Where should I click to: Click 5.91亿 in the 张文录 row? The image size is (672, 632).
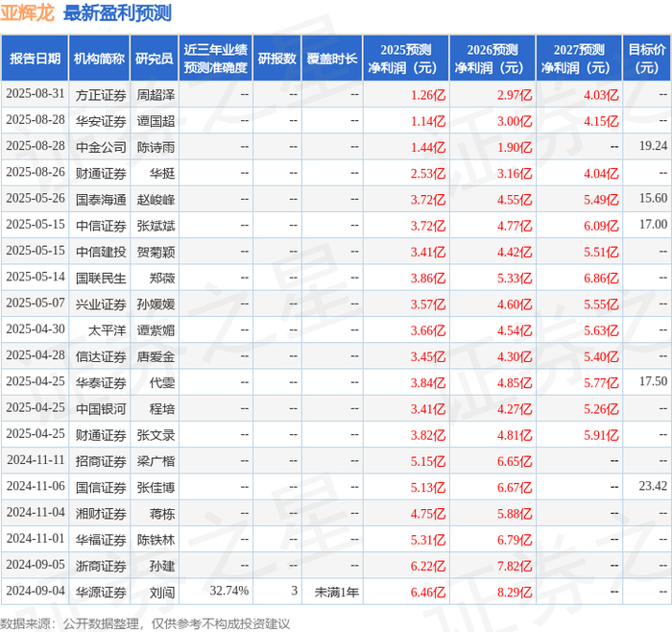(x=601, y=436)
